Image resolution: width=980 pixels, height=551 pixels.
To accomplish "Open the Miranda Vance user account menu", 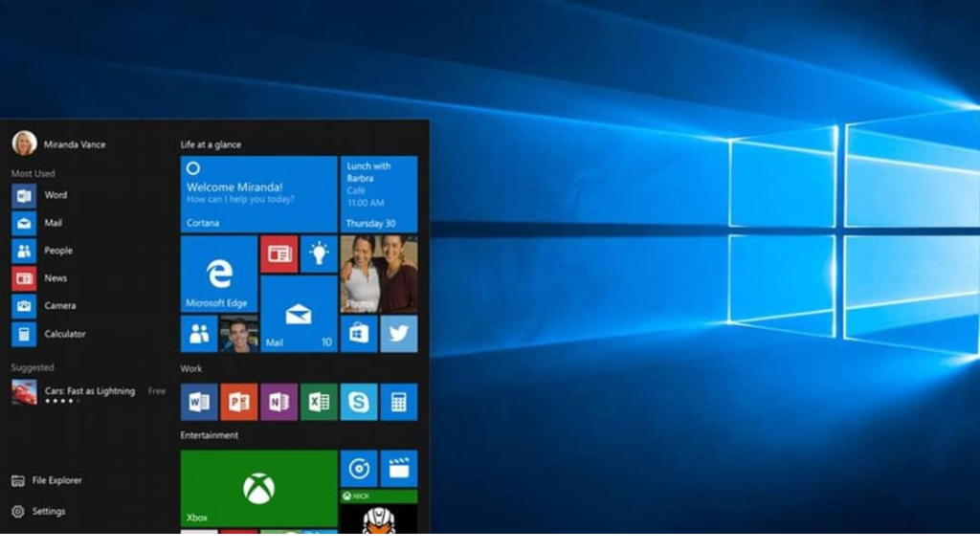I will click(x=58, y=143).
